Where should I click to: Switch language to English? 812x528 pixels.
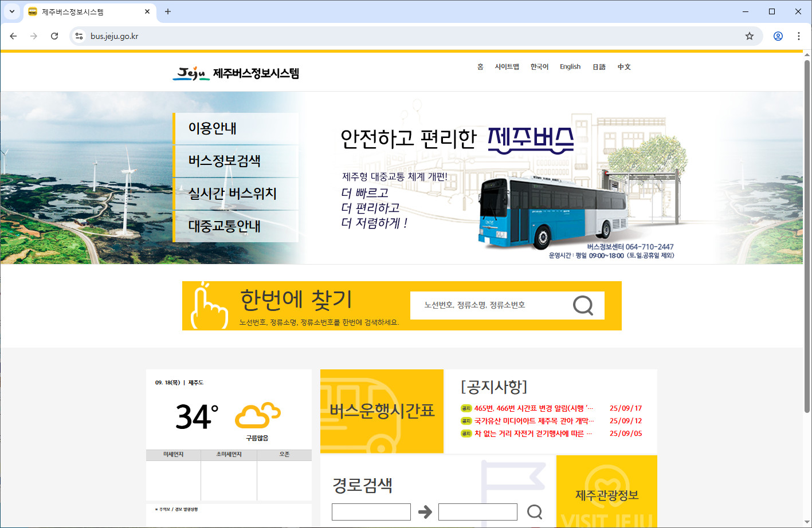point(570,67)
